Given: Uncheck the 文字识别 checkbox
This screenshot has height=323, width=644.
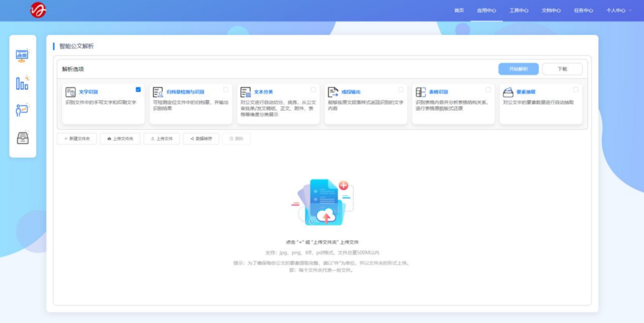Looking at the screenshot, I should 138,89.
